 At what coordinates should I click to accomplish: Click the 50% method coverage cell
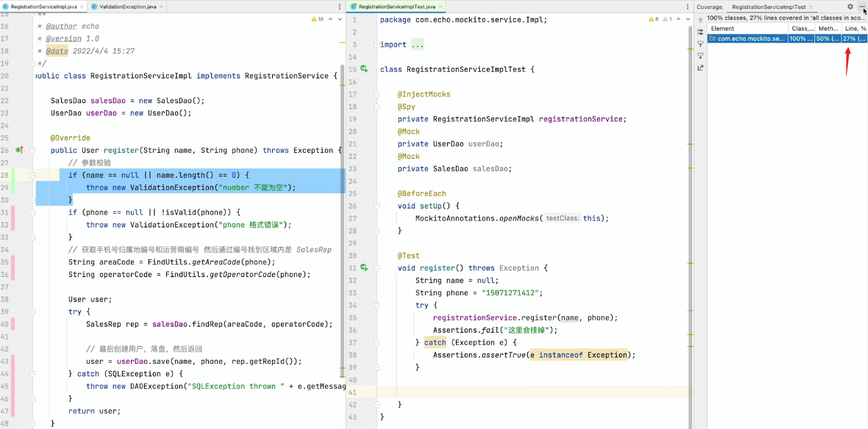(828, 39)
